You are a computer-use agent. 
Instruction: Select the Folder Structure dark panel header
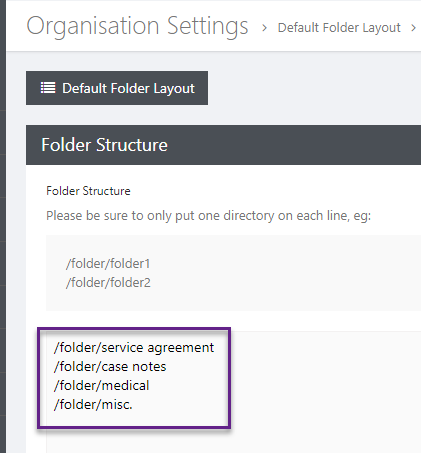pos(223,145)
